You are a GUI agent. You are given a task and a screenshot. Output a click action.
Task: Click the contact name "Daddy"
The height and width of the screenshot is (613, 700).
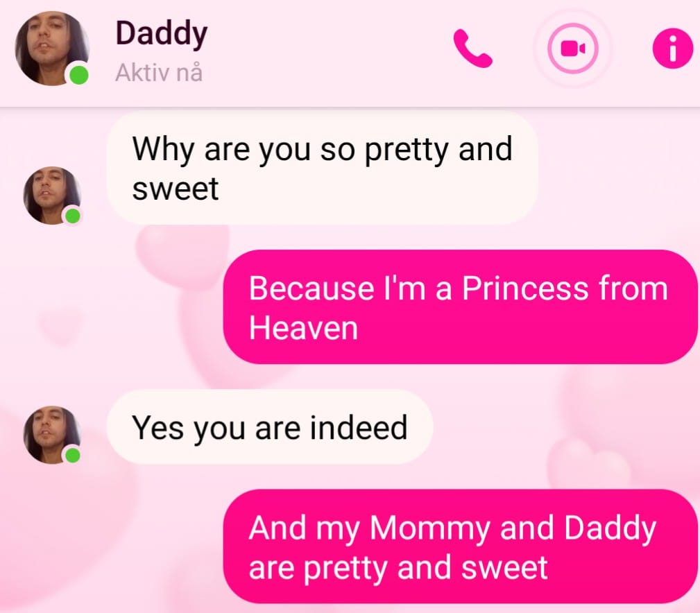161,34
